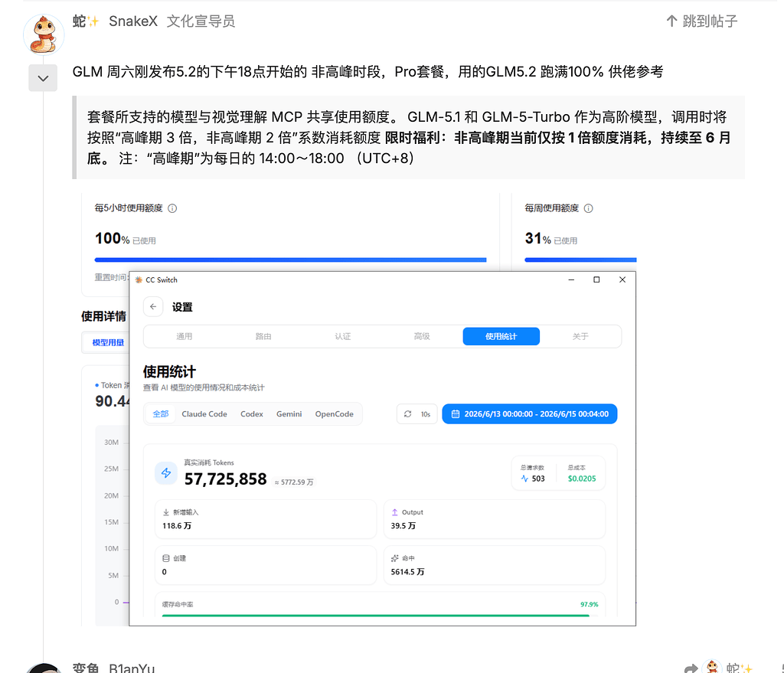Select the 使用统计 tab
This screenshot has height=673, width=784.
pyautogui.click(x=501, y=336)
